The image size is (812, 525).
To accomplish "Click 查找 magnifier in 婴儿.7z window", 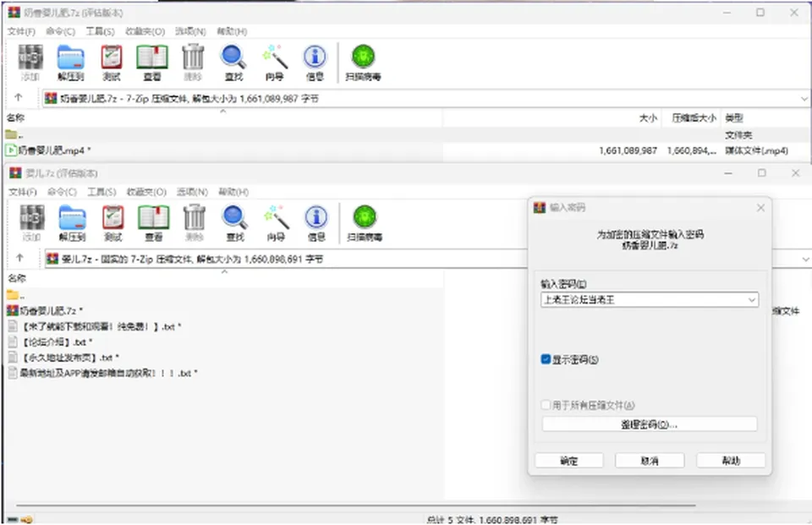I will [235, 223].
